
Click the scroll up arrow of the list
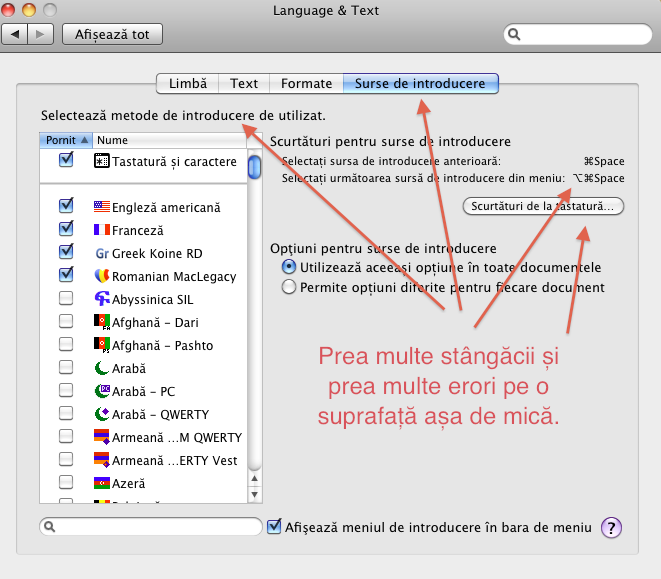click(254, 478)
